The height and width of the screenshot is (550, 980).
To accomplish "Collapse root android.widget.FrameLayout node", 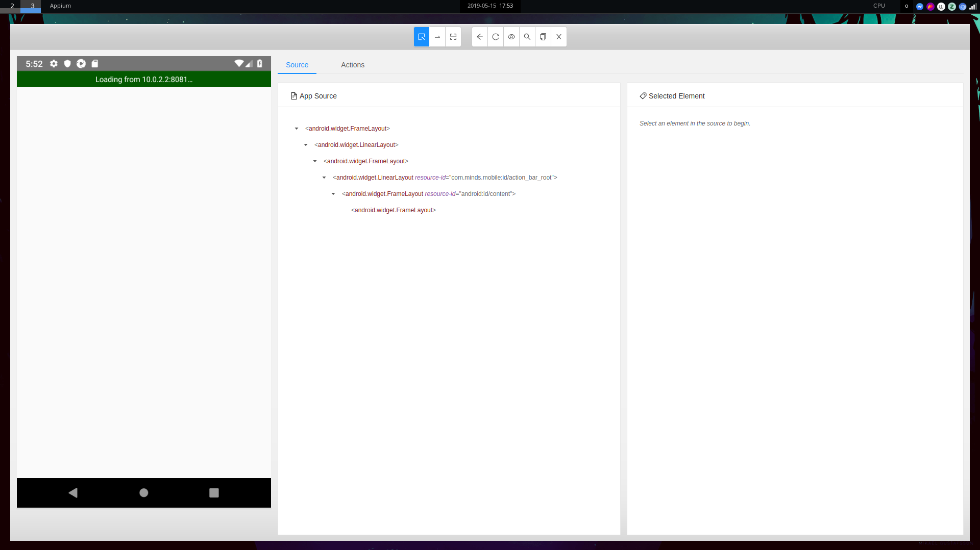I will 297,129.
